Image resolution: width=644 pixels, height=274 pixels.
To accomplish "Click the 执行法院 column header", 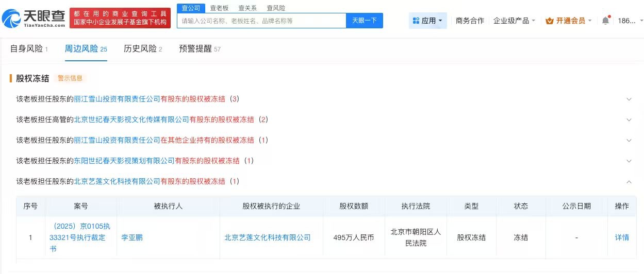I will pyautogui.click(x=416, y=206).
